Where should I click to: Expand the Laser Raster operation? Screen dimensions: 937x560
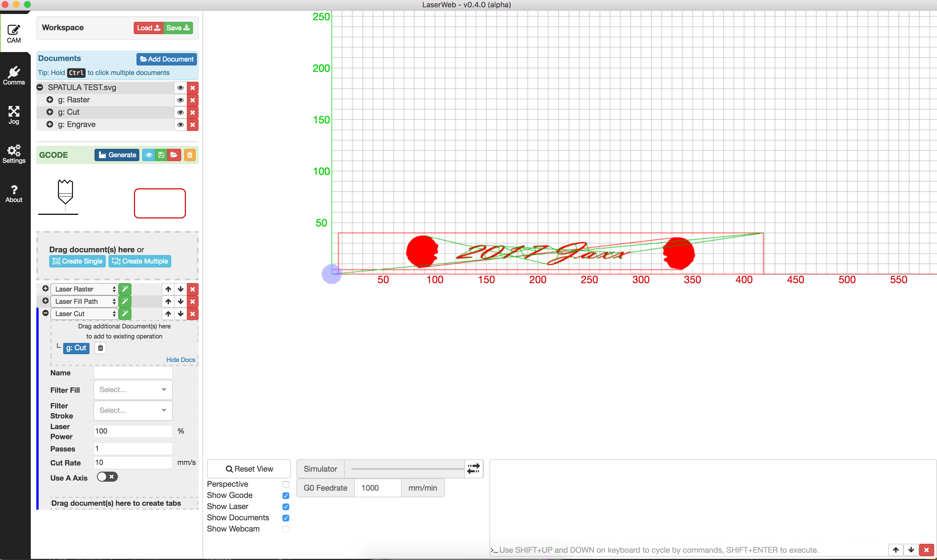click(x=45, y=289)
